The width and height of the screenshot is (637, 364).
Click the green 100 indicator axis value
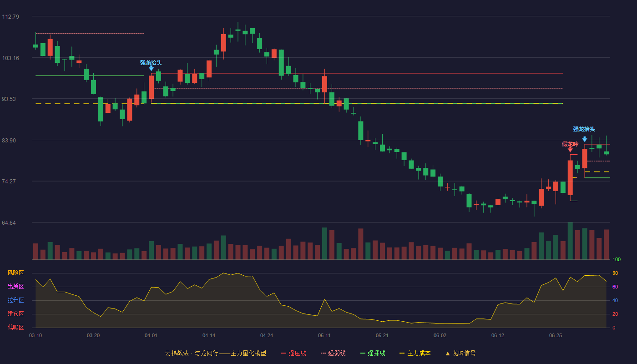coord(617,260)
